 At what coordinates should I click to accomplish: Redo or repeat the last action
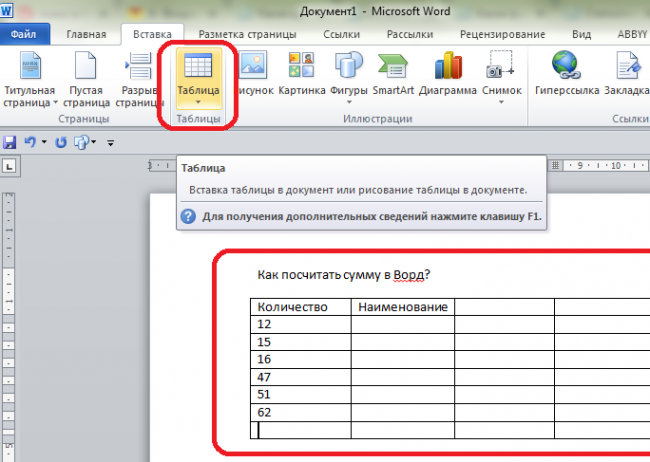click(61, 142)
